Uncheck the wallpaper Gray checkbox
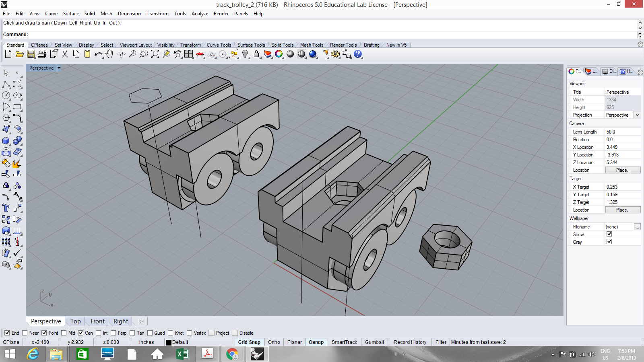The height and width of the screenshot is (362, 644). [x=609, y=242]
